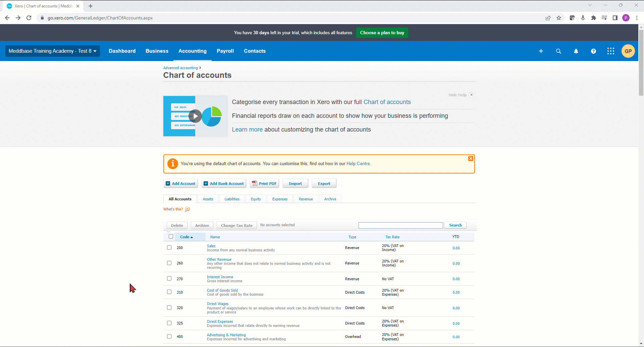Image resolution: width=644 pixels, height=347 pixels.
Task: Toggle the select-all accounts checkbox
Action: [x=171, y=237]
